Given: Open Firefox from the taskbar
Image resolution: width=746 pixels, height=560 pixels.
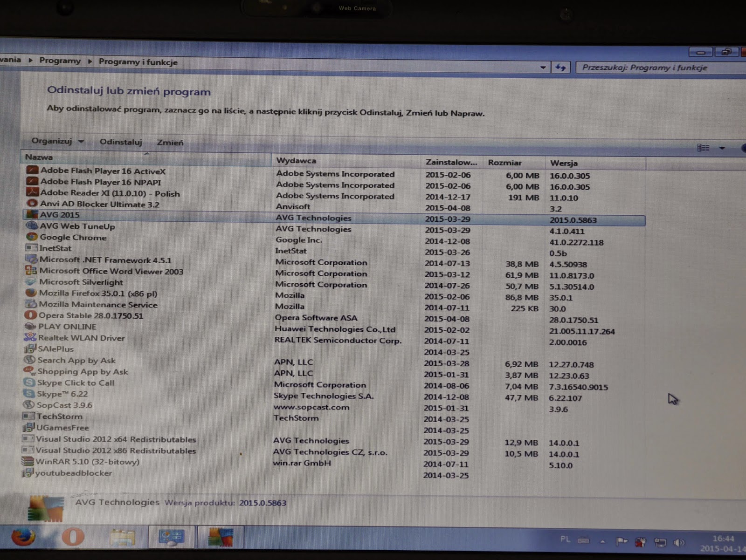Looking at the screenshot, I should point(23,537).
